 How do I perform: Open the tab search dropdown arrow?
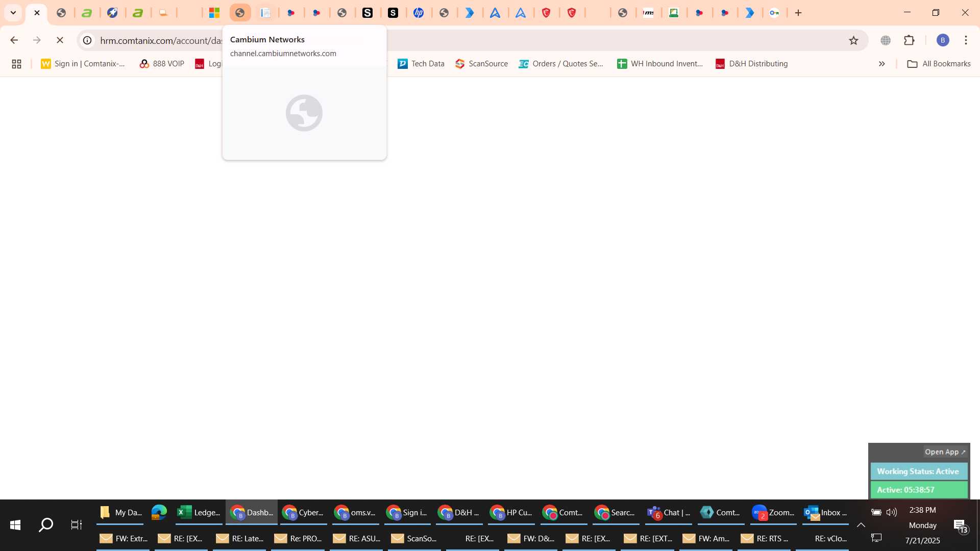tap(13, 13)
